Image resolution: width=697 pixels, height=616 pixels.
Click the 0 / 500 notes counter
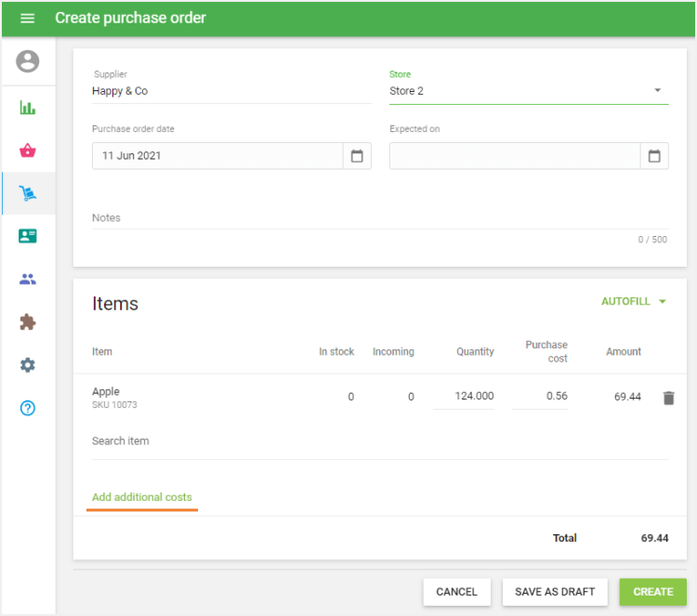[652, 240]
